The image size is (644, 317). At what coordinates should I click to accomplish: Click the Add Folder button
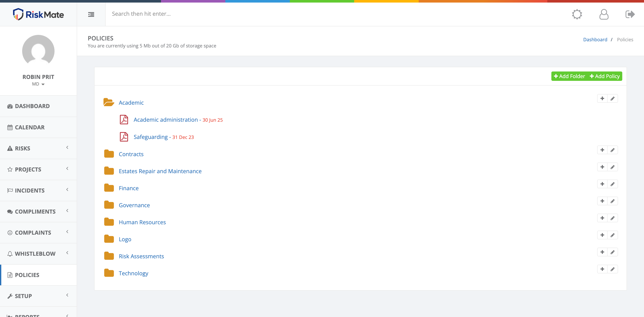point(569,76)
